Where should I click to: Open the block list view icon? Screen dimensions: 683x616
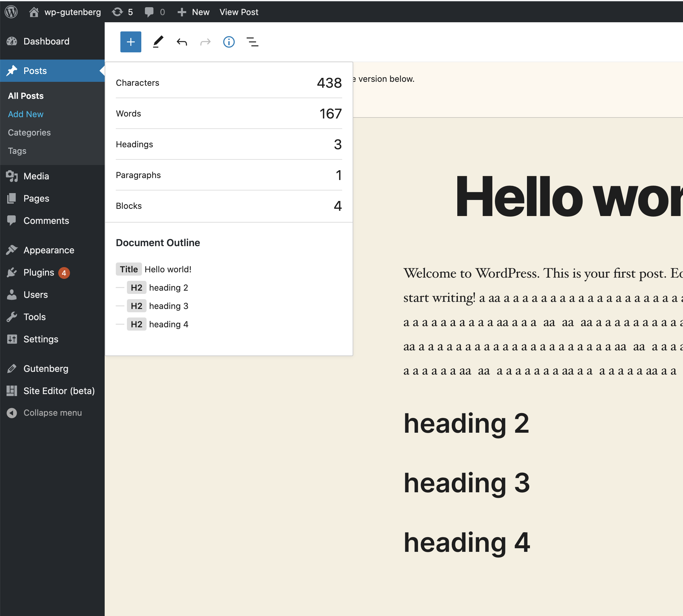252,42
